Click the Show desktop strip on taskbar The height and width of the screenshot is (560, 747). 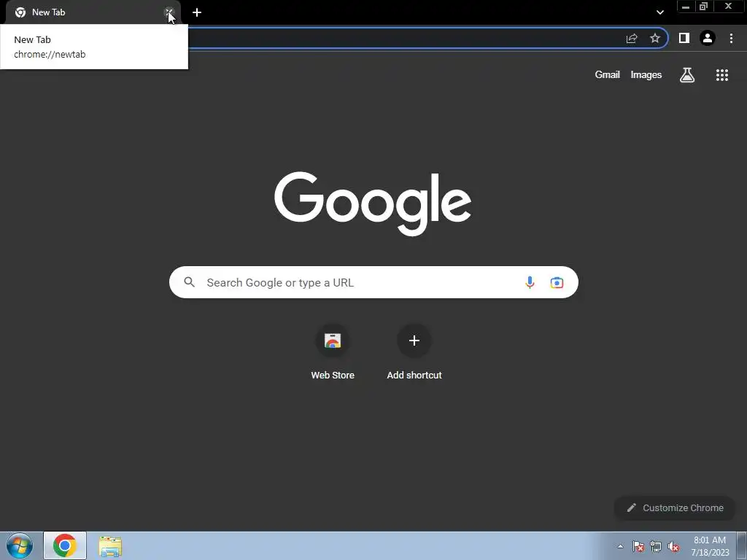tap(742, 545)
